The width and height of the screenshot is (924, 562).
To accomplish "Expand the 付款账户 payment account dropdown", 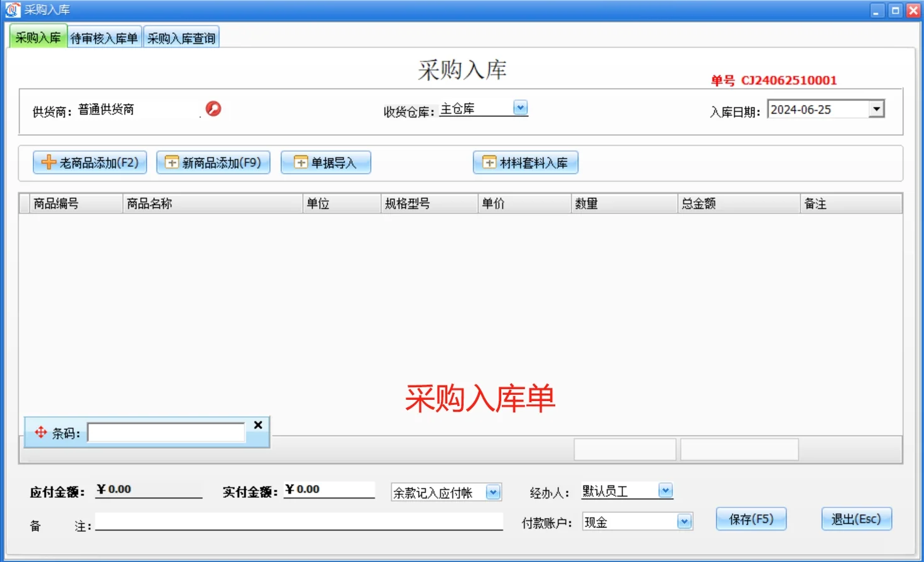I will pos(683,521).
